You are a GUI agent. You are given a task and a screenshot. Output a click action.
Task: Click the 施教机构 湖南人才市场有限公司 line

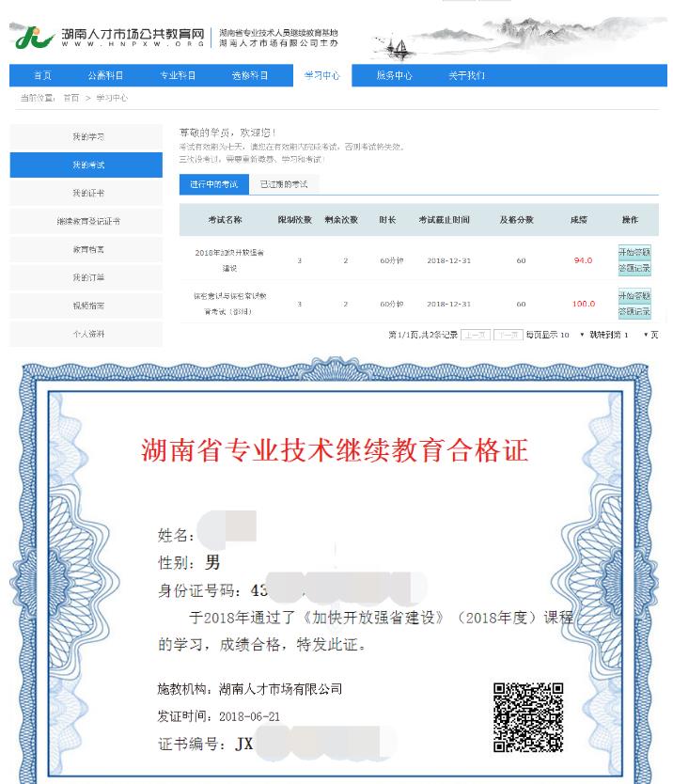pyautogui.click(x=250, y=689)
